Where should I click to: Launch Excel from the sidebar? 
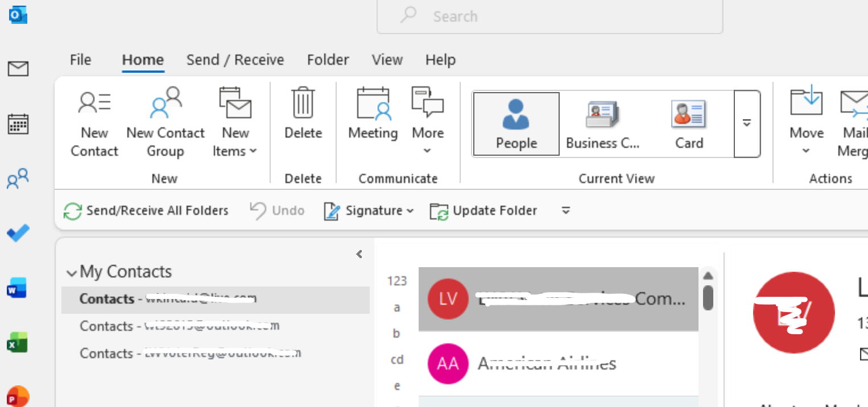coord(18,343)
